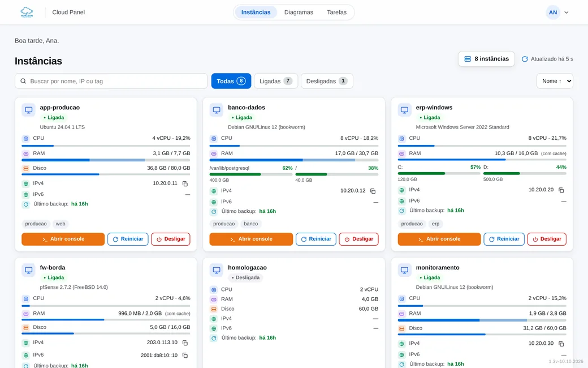The image size is (588, 368).
Task: Click the RAM icon on fw-borda
Action: tap(25, 314)
